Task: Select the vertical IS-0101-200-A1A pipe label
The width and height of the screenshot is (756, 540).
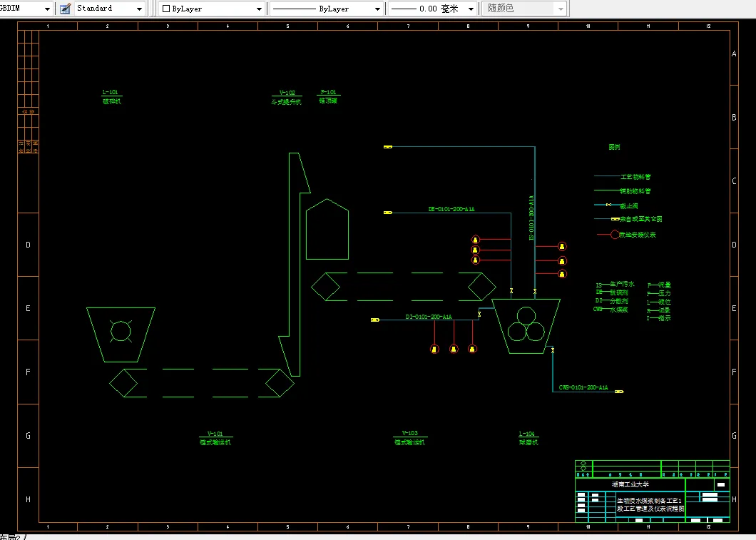Action: point(531,218)
